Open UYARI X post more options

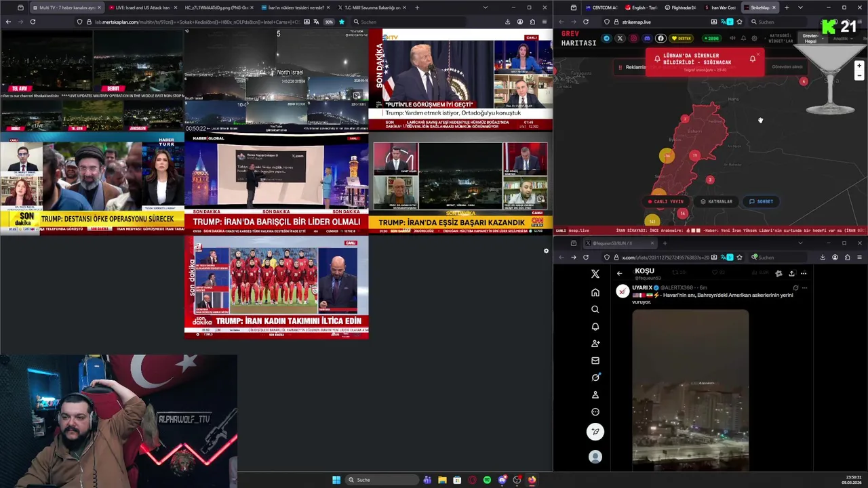[x=804, y=287]
